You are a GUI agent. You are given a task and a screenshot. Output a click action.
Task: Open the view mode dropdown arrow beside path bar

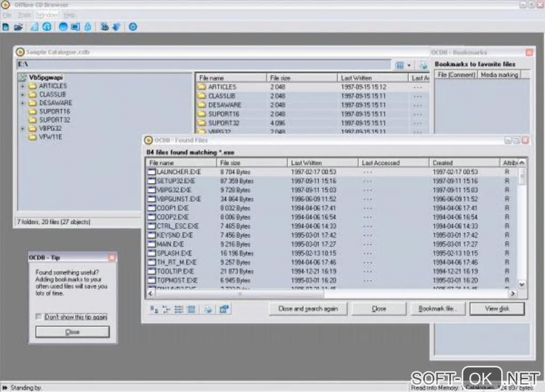409,65
